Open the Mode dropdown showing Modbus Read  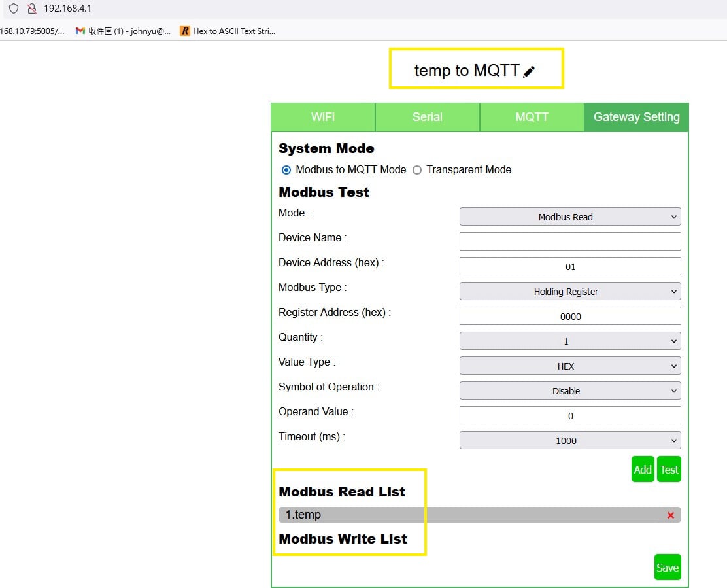[569, 217]
